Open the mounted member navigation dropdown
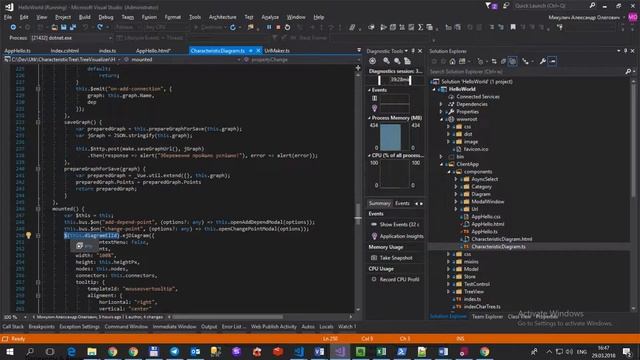 [x=239, y=60]
